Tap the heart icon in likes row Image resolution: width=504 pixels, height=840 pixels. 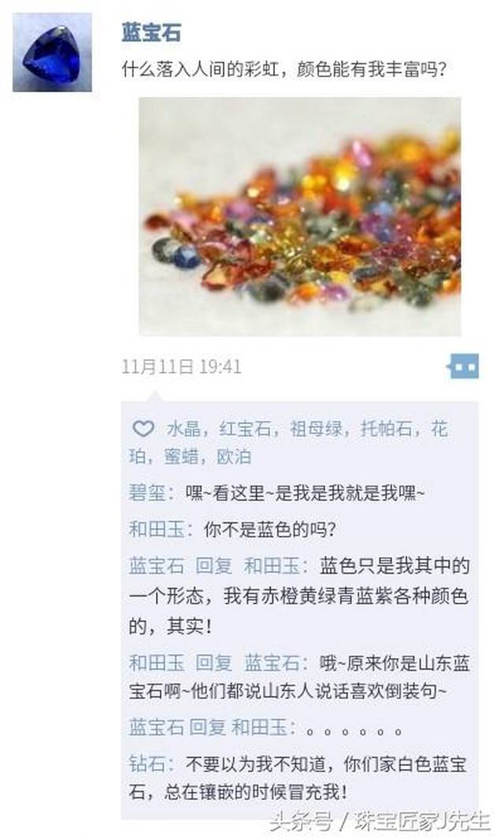click(x=143, y=429)
